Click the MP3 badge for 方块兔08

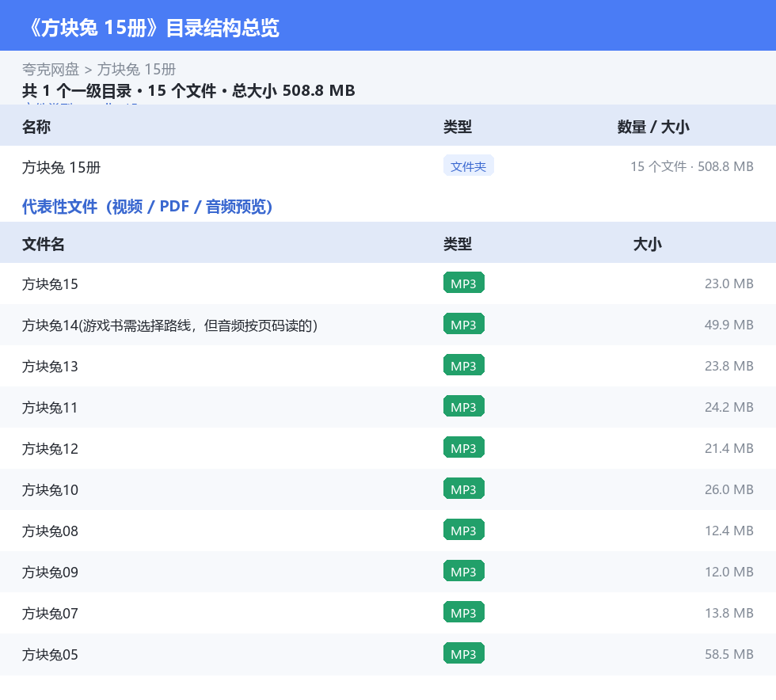click(464, 531)
